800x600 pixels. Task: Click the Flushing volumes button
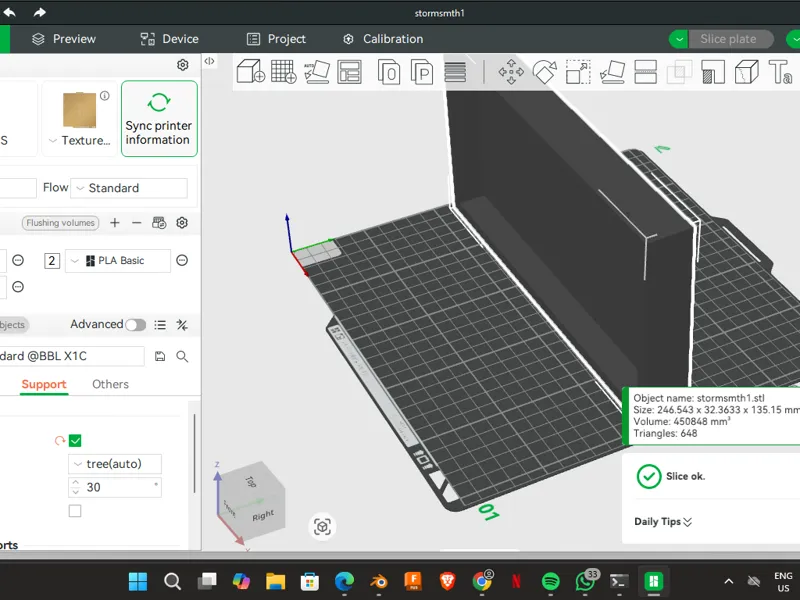pyautogui.click(x=61, y=223)
